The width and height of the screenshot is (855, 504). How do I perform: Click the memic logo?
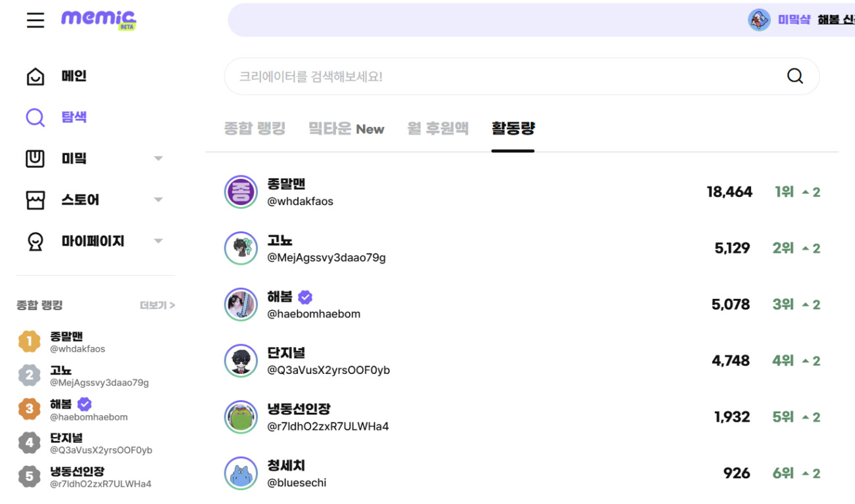click(x=98, y=19)
